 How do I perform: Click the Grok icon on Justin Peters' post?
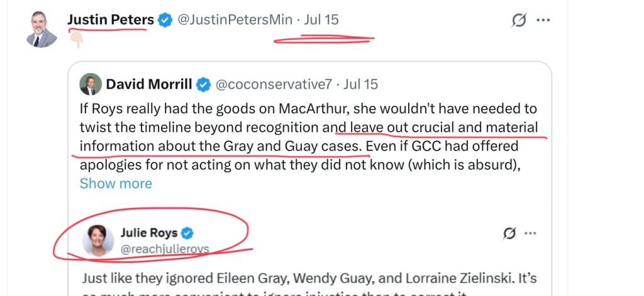point(519,21)
